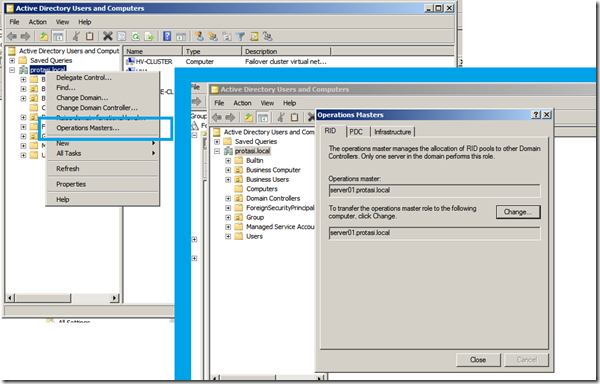Click Create new organizational unit icon
Viewport: 600px width, 384px height.
coord(227,36)
